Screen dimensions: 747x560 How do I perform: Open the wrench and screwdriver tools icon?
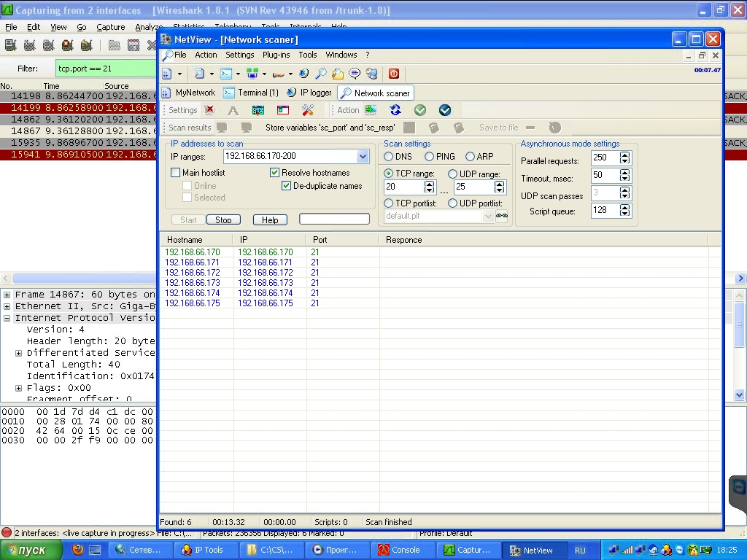point(308,111)
